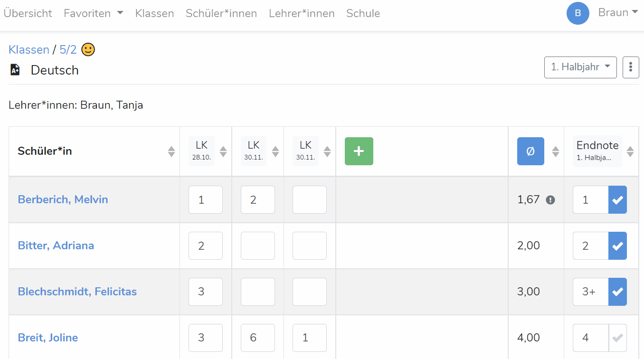Image resolution: width=644 pixels, height=359 pixels.
Task: Click the round B user avatar
Action: (578, 13)
